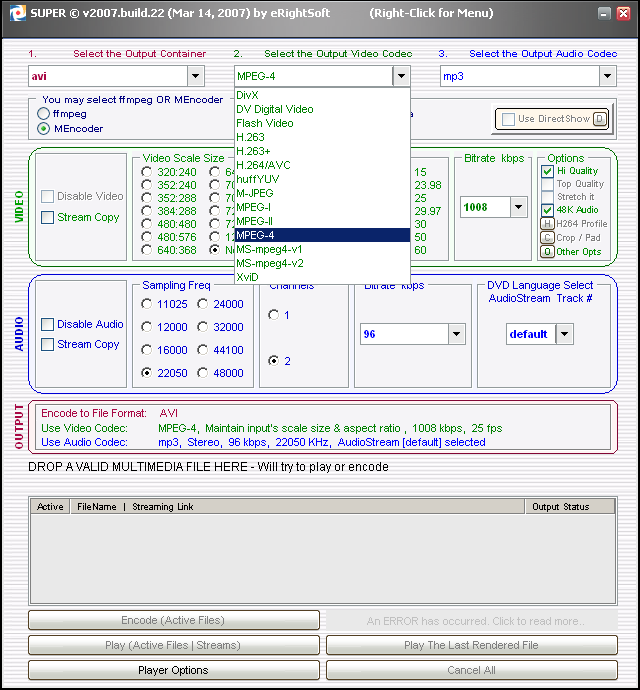Click the Cancel All button
The image size is (640, 690).
pyautogui.click(x=471, y=670)
